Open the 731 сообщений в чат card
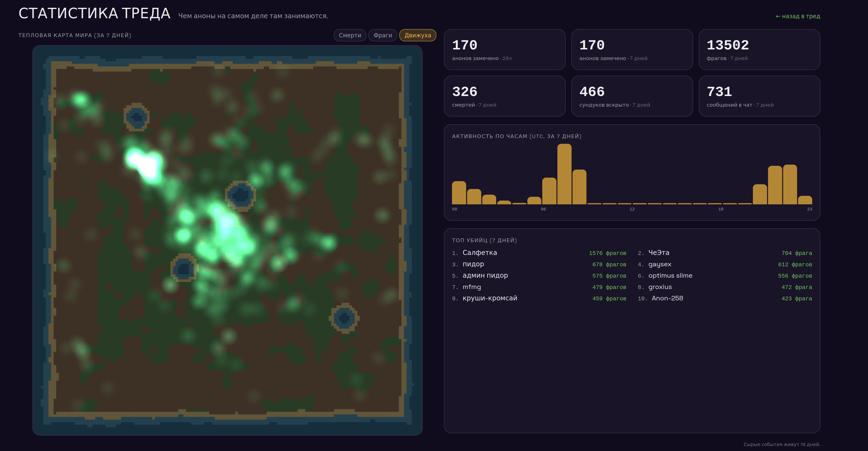 [x=759, y=96]
